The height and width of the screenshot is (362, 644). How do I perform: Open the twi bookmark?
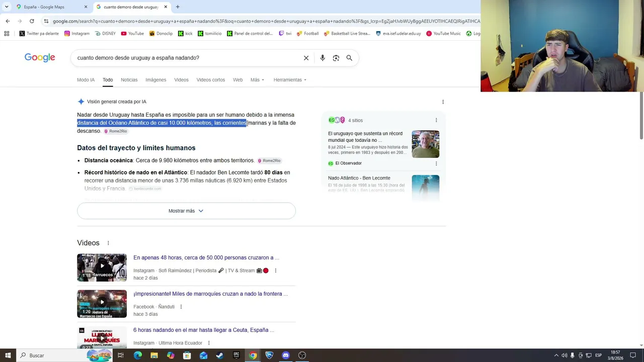285,34
